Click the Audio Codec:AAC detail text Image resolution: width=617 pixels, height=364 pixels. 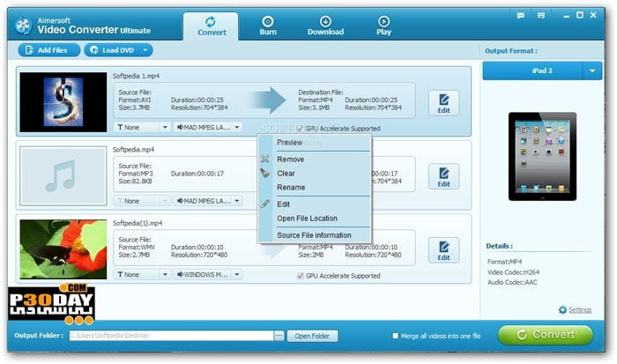pos(512,282)
